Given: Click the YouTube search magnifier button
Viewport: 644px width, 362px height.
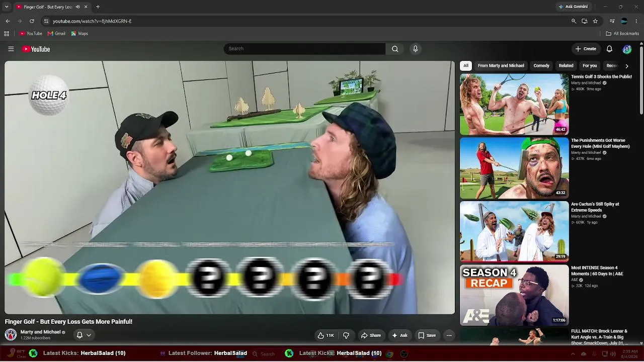Looking at the screenshot, I should 395,49.
